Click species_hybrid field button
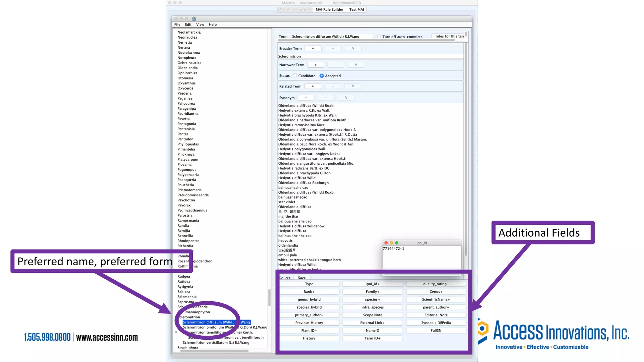The height and width of the screenshot is (362, 644). click(x=309, y=307)
